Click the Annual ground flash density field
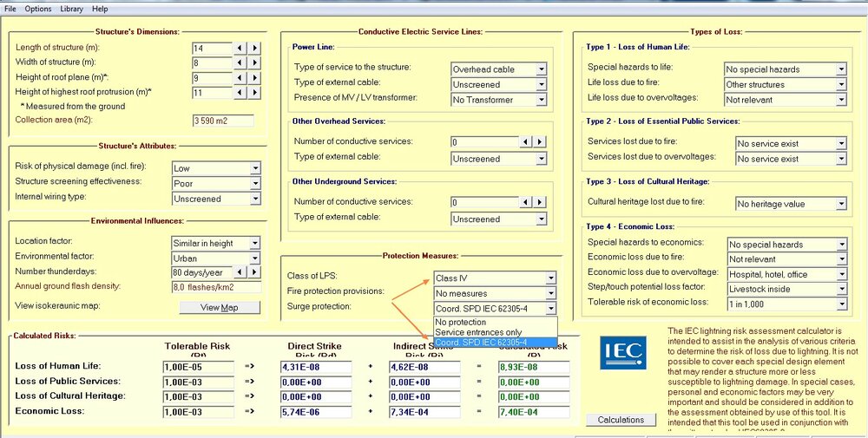 pos(216,288)
